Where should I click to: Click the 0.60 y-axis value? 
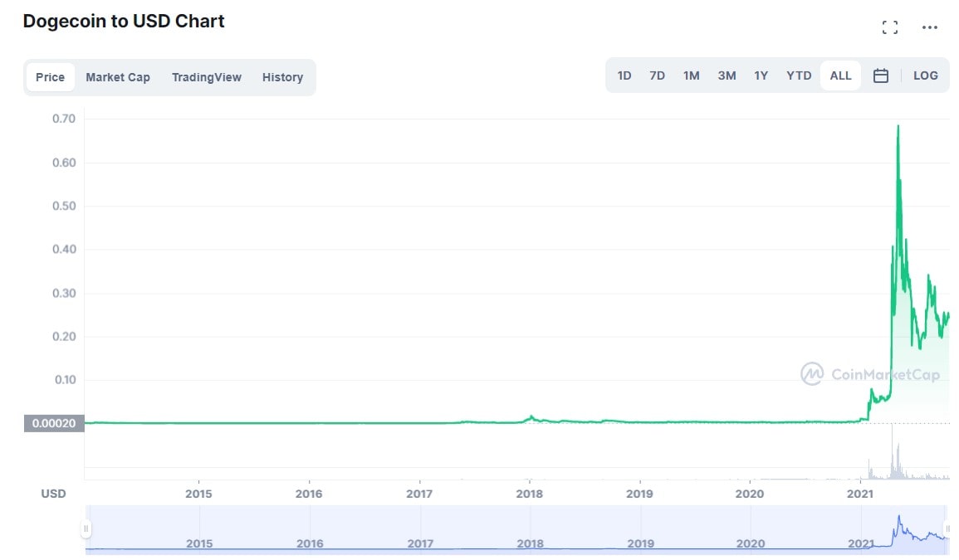64,163
